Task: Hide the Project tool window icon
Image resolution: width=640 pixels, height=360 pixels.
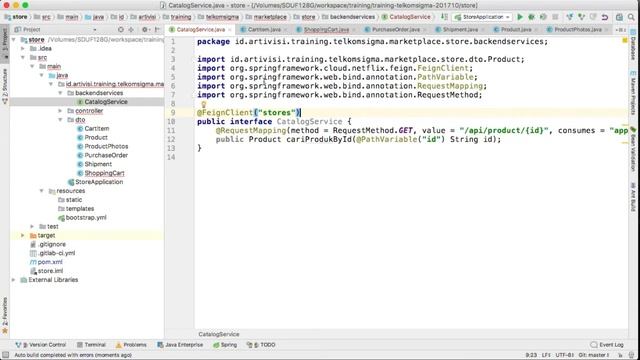Action: [157, 30]
